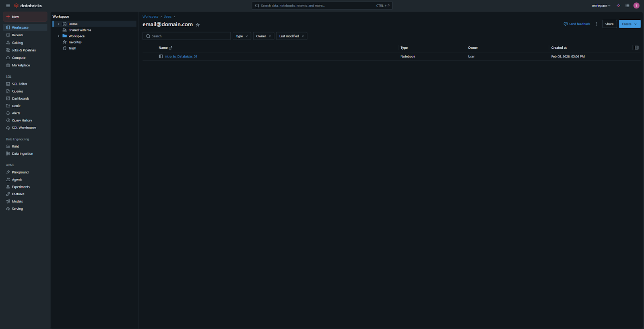Viewport: 644px width, 329px height.
Task: Click the user avatar icon
Action: [x=636, y=6]
